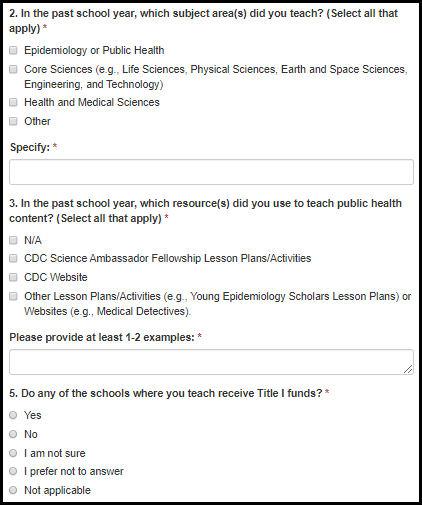
Task: Enable the Other subject area checkbox
Action: pyautogui.click(x=13, y=121)
